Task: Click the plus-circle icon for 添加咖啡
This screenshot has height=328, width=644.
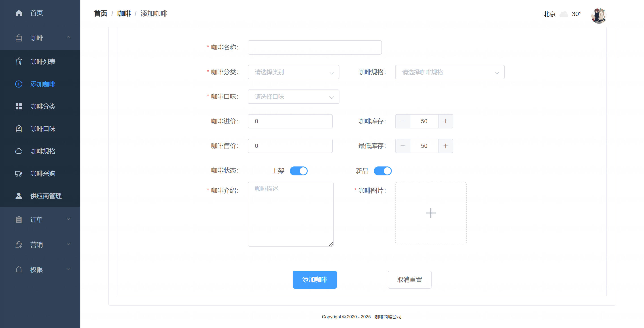Action: (x=19, y=84)
